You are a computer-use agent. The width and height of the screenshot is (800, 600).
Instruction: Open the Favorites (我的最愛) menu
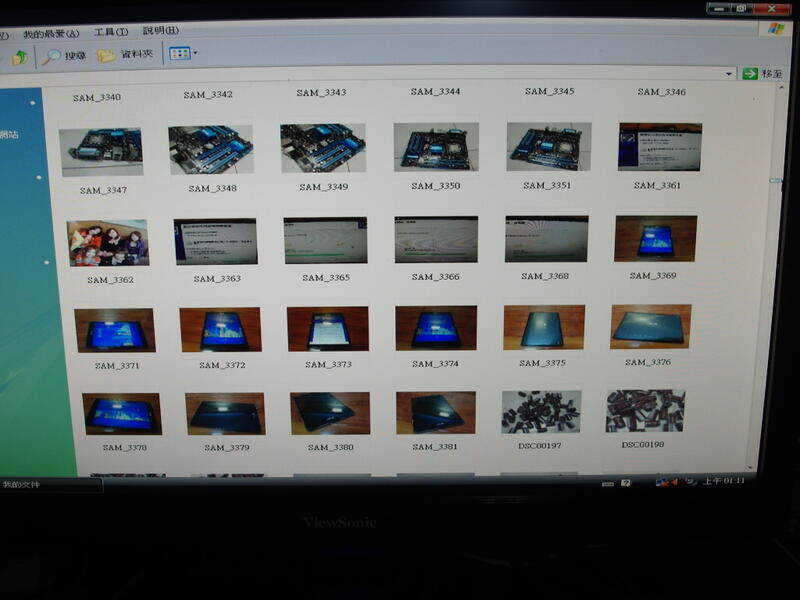[51, 33]
